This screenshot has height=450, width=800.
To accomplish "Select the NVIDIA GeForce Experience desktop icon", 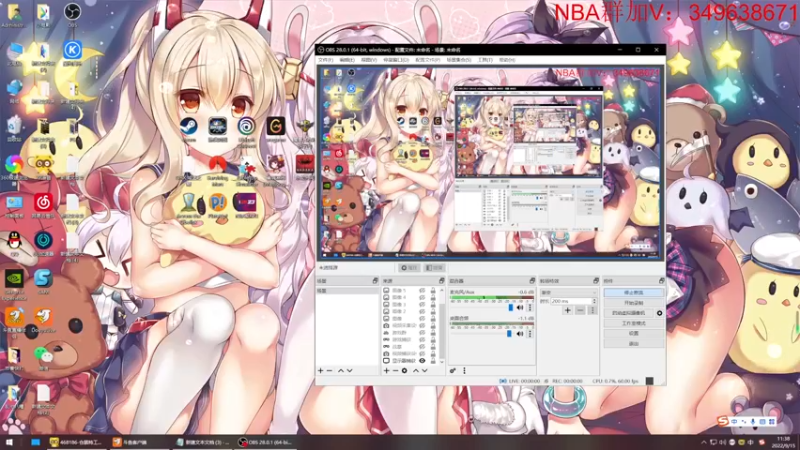I will tap(14, 285).
